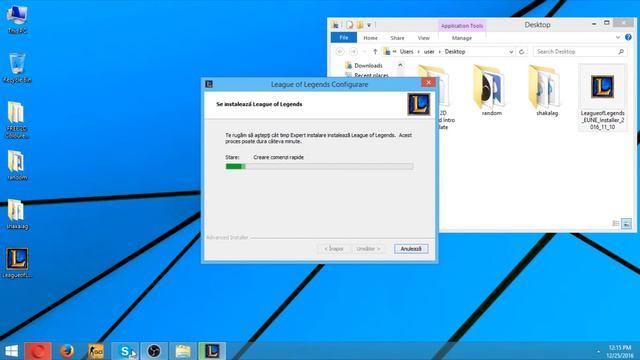Open the File tab in Explorer
Image resolution: width=640 pixels, height=360 pixels.
(344, 38)
